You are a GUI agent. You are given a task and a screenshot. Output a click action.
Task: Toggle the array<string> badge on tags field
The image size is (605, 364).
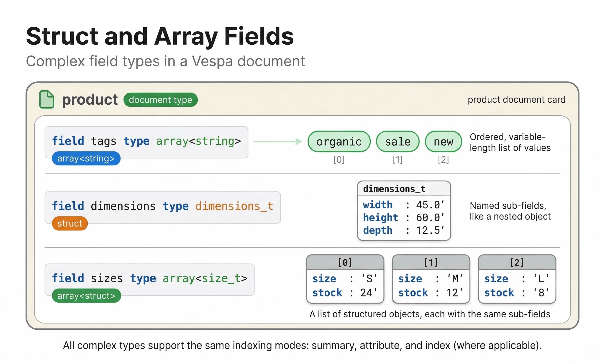[x=86, y=158]
